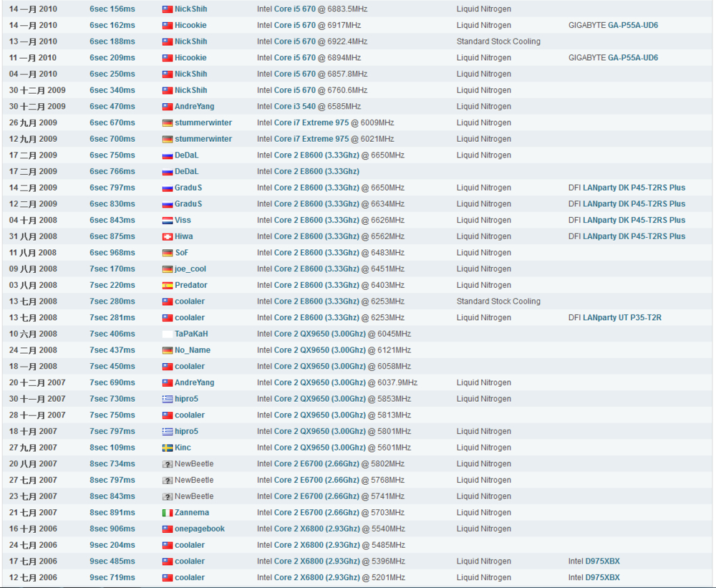716x588 pixels.
Task: Click date 30 十一月 2007 in hipro5 row
Action: [x=37, y=399]
